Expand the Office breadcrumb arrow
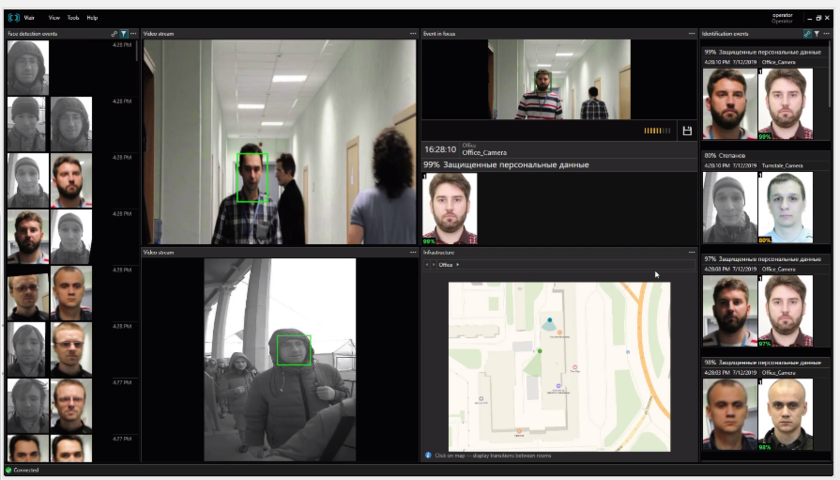This screenshot has width=840, height=480. tap(457, 265)
